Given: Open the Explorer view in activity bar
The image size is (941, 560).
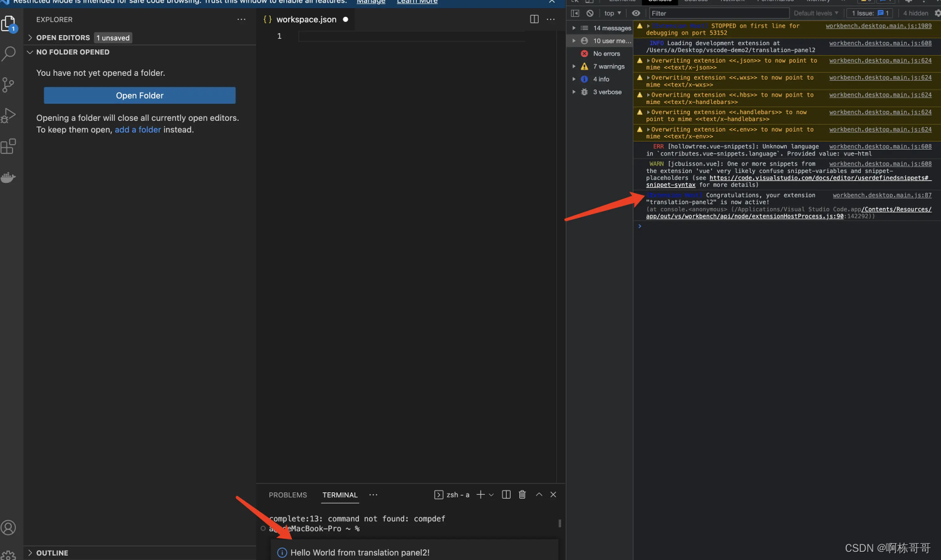Looking at the screenshot, I should point(9,24).
